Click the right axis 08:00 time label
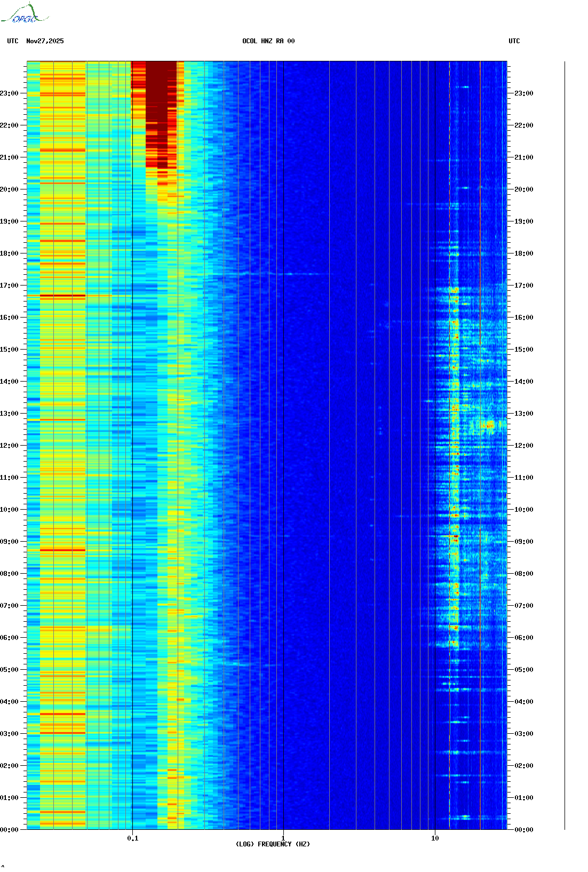 click(x=524, y=574)
